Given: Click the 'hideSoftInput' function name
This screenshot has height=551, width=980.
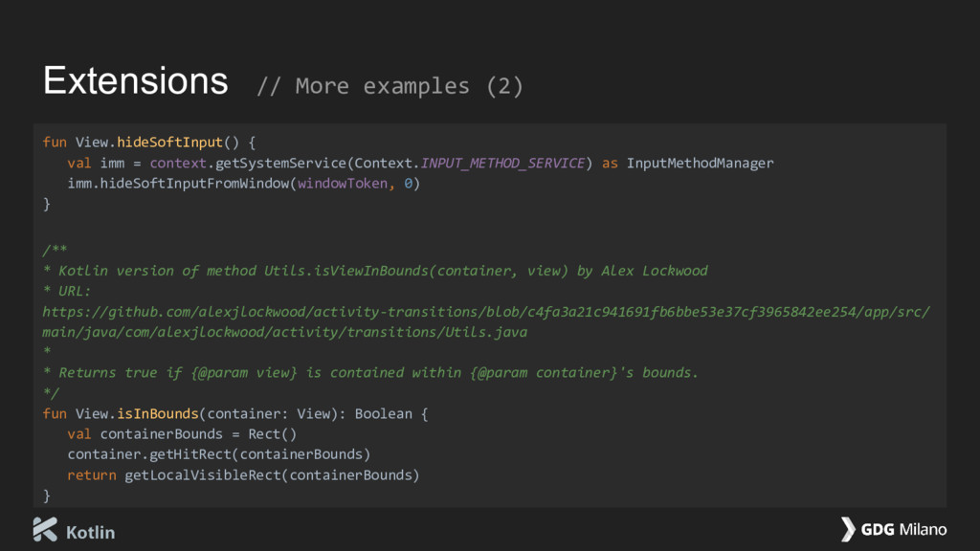Looking at the screenshot, I should pyautogui.click(x=169, y=143).
